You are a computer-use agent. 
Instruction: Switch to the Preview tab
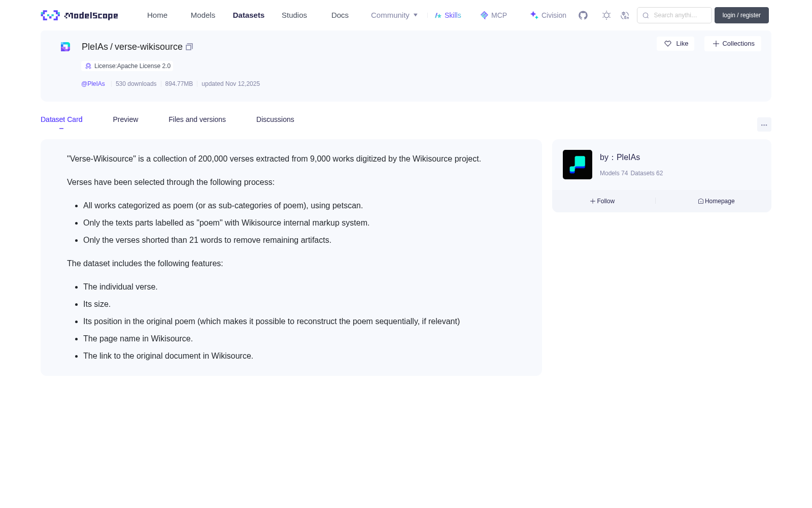pos(125,119)
